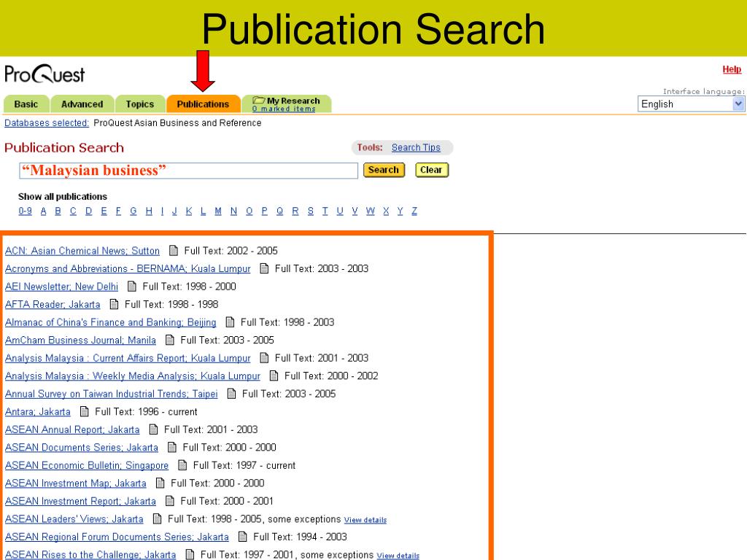Open ASEAN Leaders' Views; Jakarta
This screenshot has width=747, height=560.
click(74, 519)
